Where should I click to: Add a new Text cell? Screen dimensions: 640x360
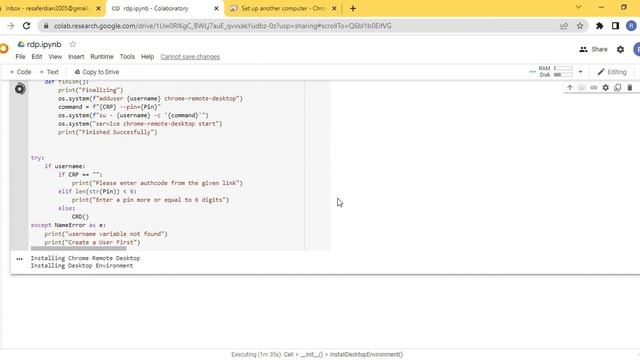click(49, 72)
